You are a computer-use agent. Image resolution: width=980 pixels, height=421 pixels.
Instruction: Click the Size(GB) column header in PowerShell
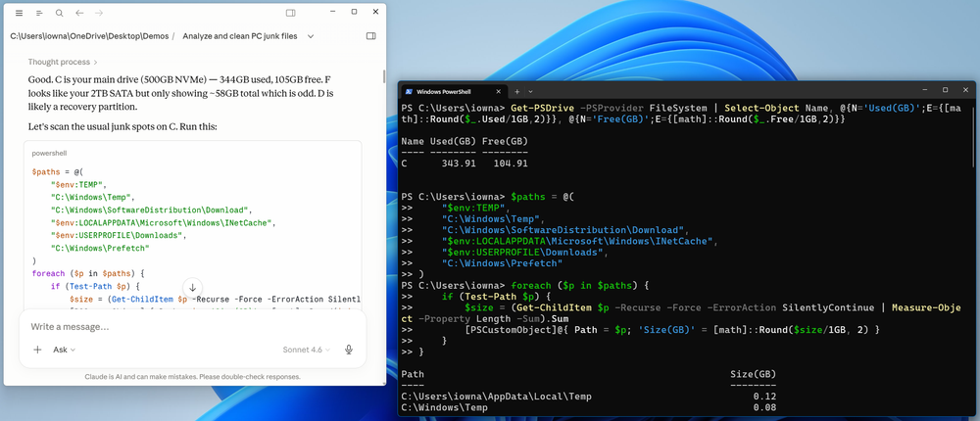[x=753, y=374]
